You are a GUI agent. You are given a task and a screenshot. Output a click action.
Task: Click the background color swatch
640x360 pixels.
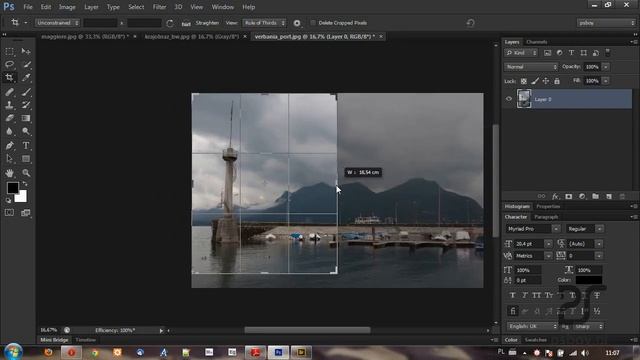coord(21,197)
